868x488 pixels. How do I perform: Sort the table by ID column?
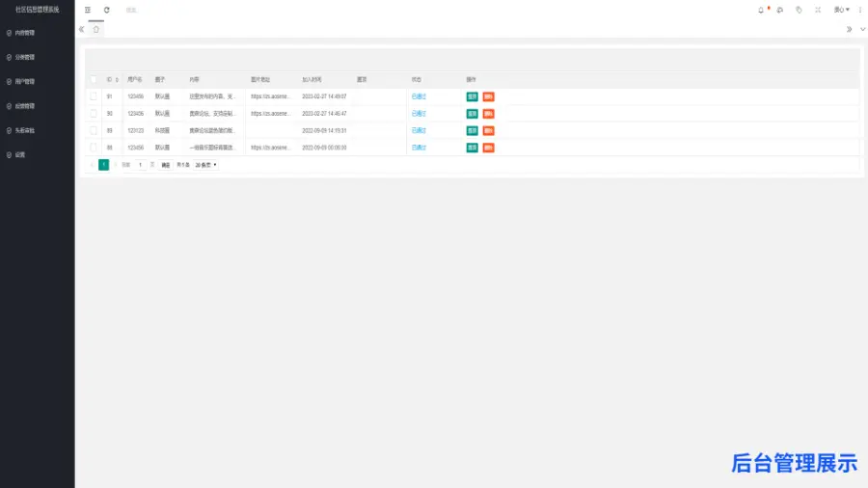[118, 79]
